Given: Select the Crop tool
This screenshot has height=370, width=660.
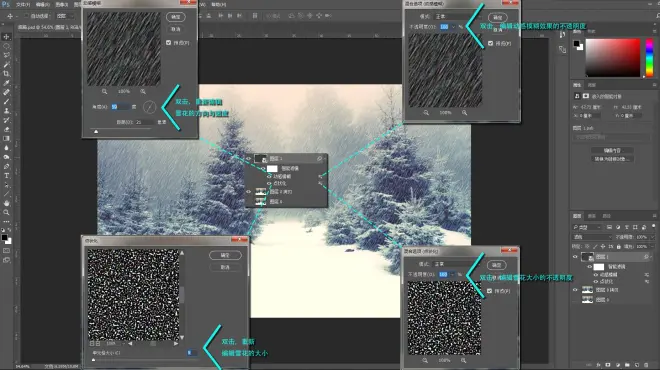Looking at the screenshot, I should pyautogui.click(x=6, y=74).
